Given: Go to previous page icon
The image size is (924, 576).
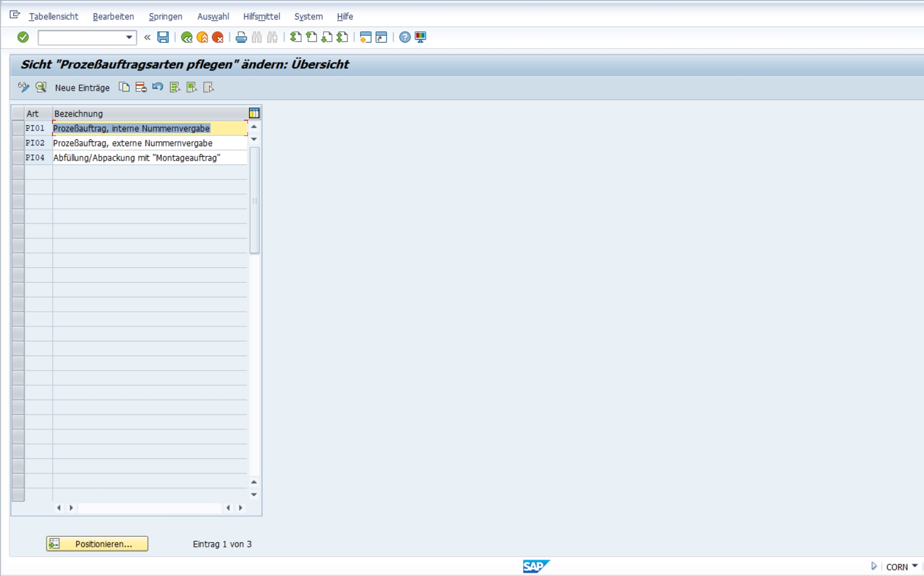Looking at the screenshot, I should [311, 37].
